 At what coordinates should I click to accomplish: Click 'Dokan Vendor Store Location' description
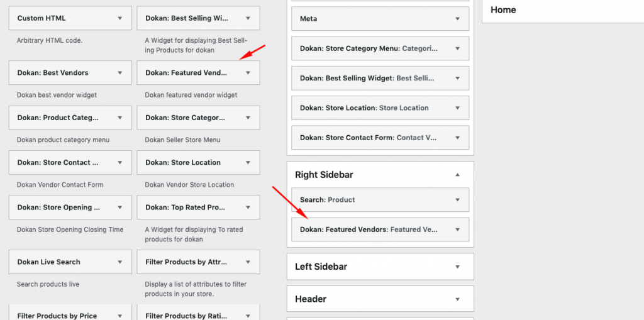189,184
